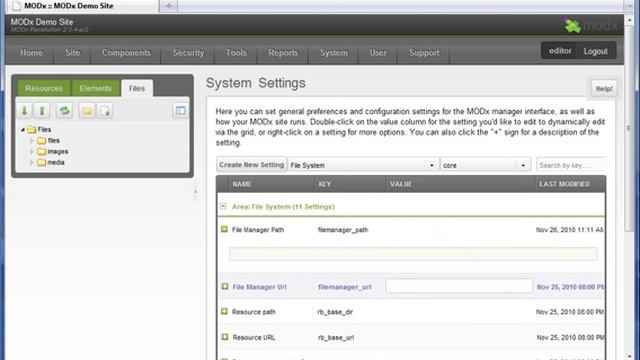This screenshot has width=640, height=360.
Task: Sort by the VALUE column header
Action: [461, 184]
